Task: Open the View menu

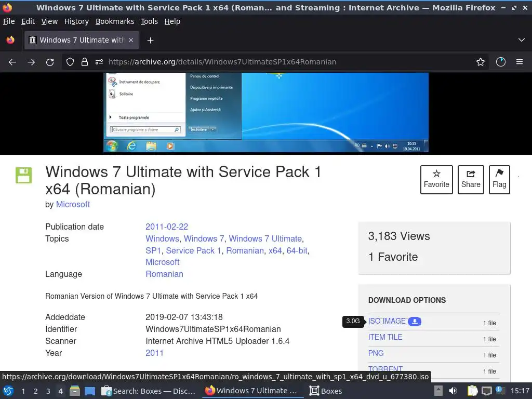Action: (49, 21)
